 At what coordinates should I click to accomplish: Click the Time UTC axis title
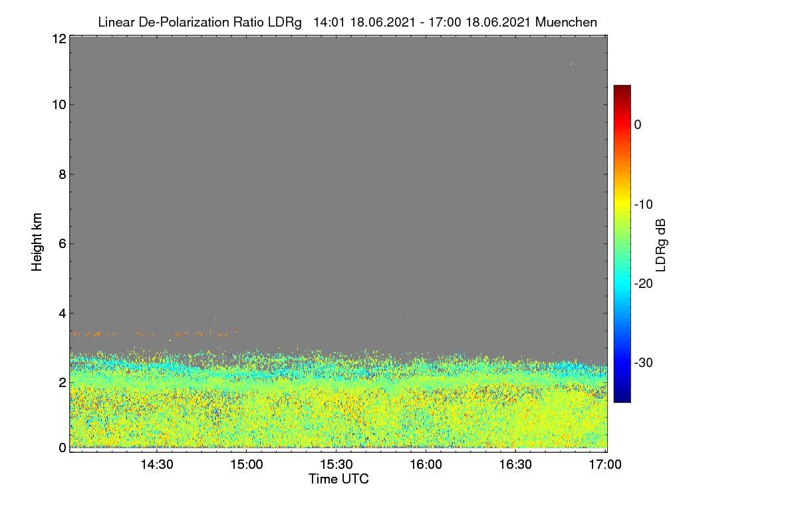click(338, 479)
